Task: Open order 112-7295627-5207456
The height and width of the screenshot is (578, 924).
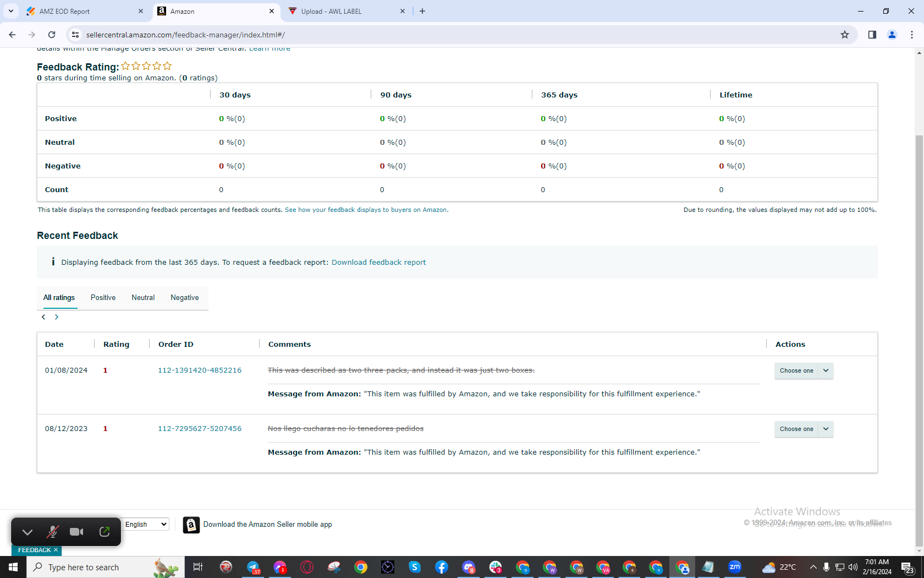Action: [x=200, y=429]
